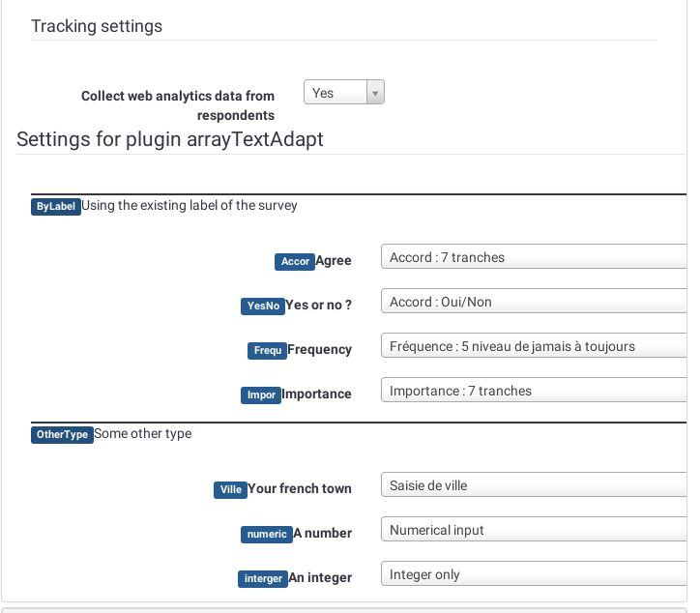
Task: Click the OtherType badge
Action: (62, 434)
